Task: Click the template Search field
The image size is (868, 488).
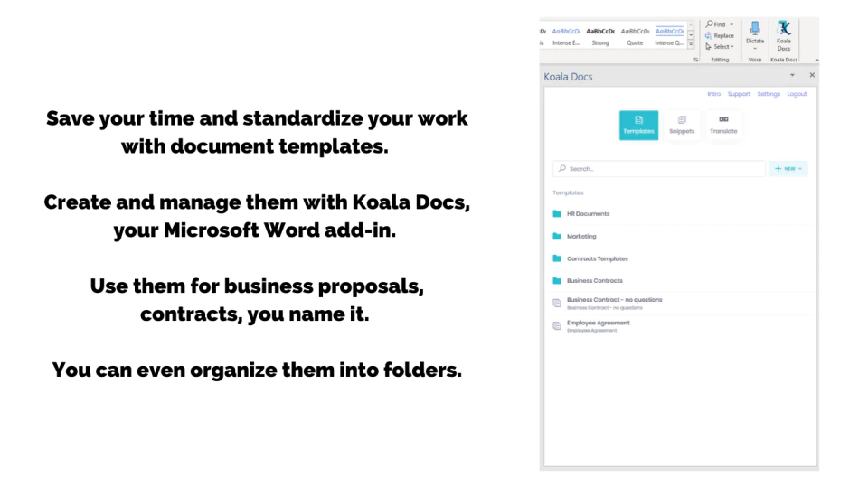Action: (x=659, y=169)
